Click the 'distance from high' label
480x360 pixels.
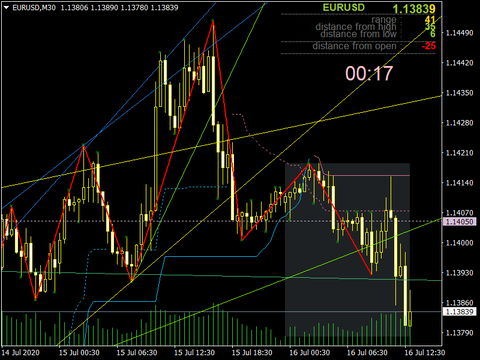click(x=356, y=27)
